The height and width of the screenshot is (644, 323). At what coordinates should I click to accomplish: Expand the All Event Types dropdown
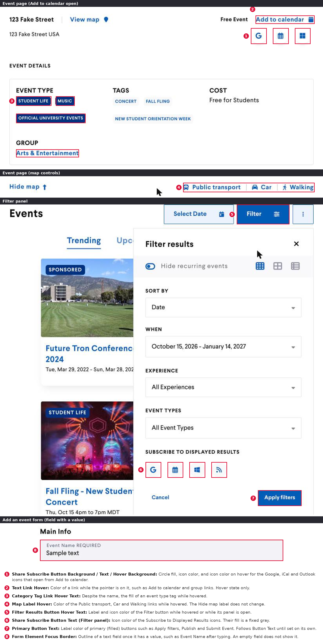pos(223,428)
